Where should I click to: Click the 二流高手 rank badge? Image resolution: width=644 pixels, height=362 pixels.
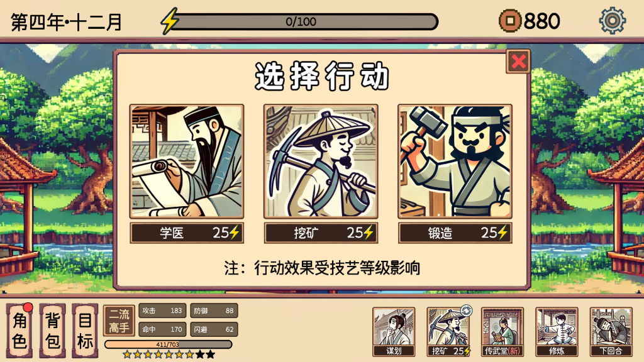(x=119, y=321)
